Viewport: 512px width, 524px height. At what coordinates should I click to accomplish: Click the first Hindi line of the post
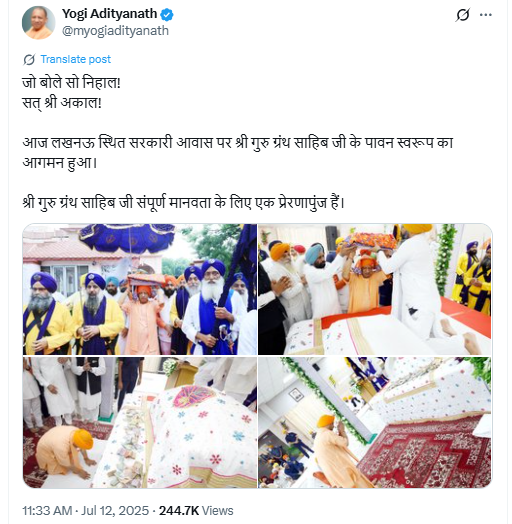71,83
